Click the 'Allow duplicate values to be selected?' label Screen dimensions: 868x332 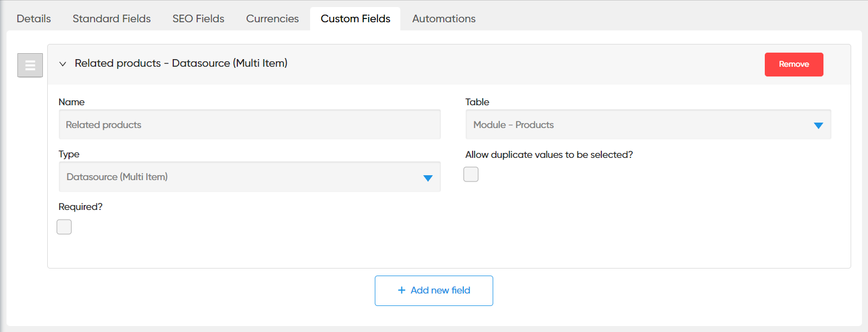point(549,155)
